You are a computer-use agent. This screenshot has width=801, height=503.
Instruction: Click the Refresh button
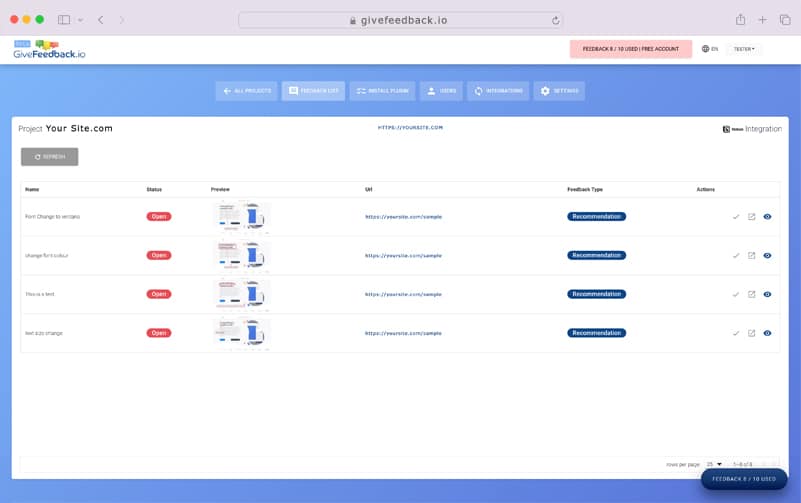point(50,157)
